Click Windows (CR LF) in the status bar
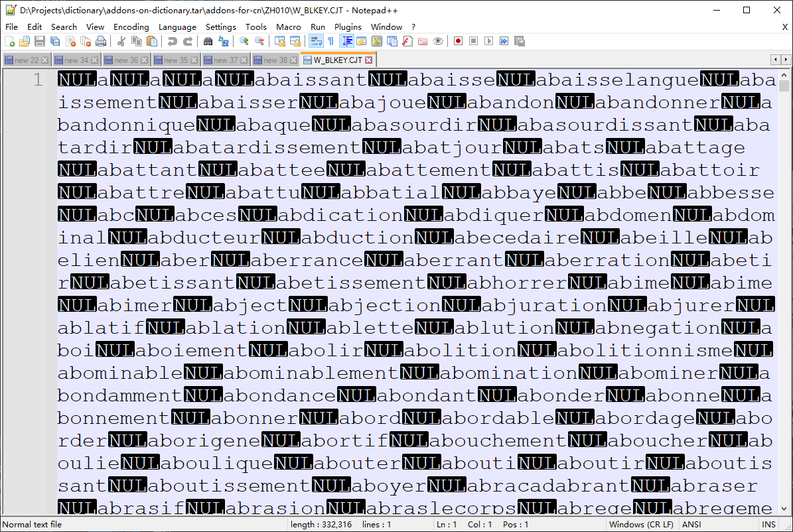Viewport: 793px width, 532px height. pyautogui.click(x=638, y=524)
